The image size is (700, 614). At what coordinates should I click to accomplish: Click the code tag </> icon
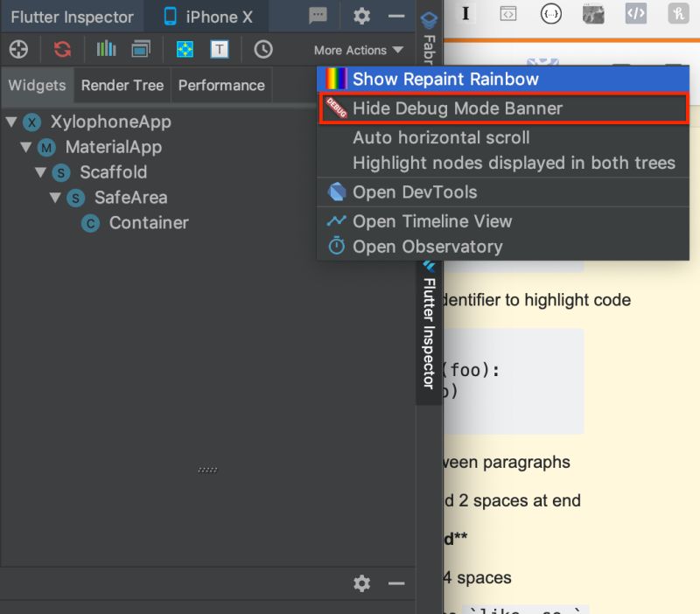pyautogui.click(x=636, y=14)
